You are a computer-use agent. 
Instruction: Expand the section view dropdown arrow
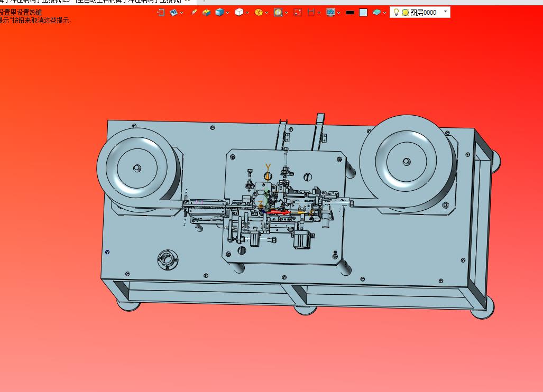[319, 13]
